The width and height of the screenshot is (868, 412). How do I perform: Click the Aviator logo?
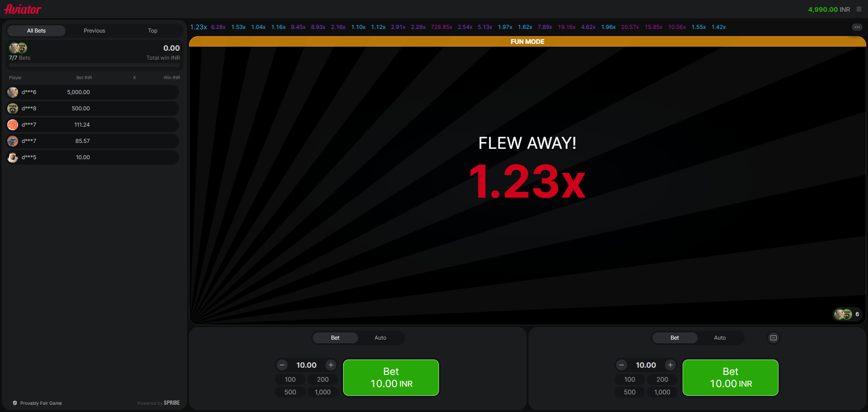tap(22, 9)
